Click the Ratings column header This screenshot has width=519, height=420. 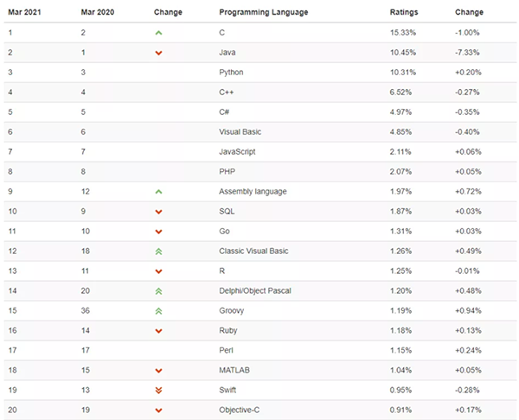click(x=404, y=12)
